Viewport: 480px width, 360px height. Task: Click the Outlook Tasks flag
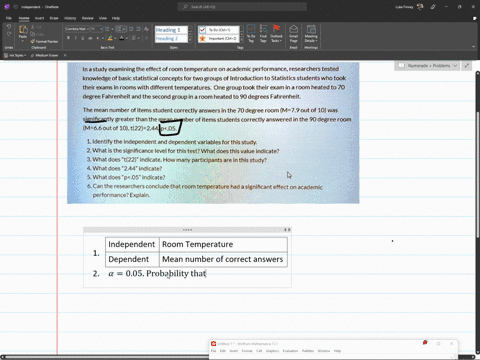click(x=276, y=34)
